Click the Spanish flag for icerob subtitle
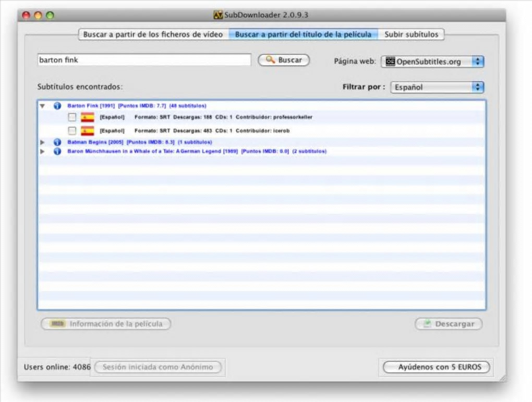 pyautogui.click(x=88, y=130)
